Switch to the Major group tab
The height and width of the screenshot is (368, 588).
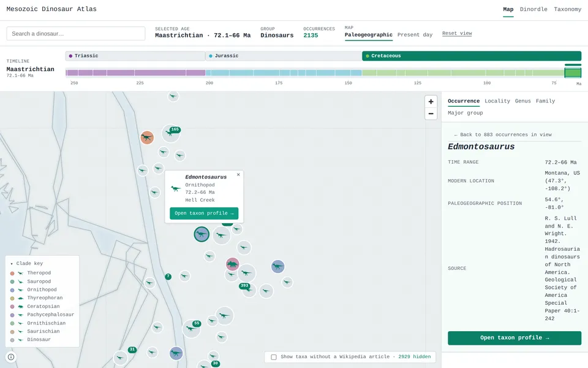click(466, 113)
